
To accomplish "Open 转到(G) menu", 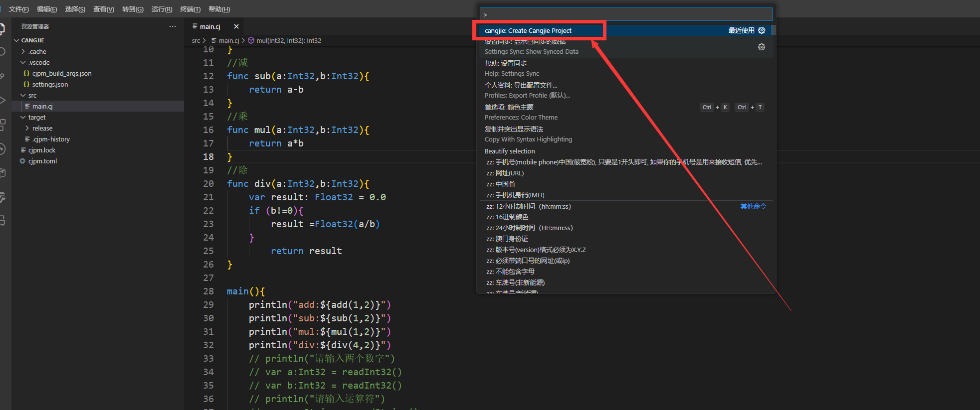I will tap(133, 9).
